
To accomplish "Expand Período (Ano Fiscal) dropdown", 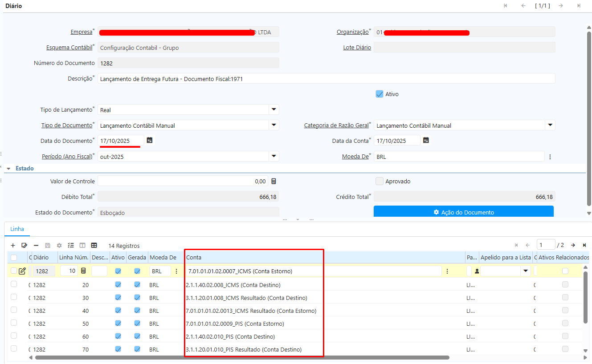I will 274,156.
